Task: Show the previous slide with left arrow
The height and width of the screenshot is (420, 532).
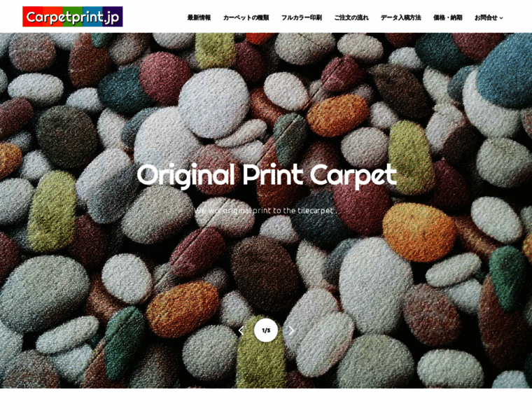Action: click(241, 330)
